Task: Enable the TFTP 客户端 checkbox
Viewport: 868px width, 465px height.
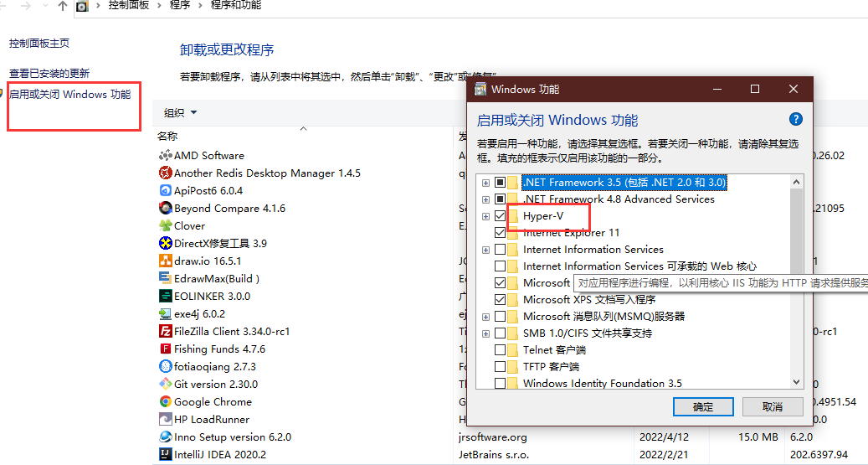Action: click(x=500, y=366)
